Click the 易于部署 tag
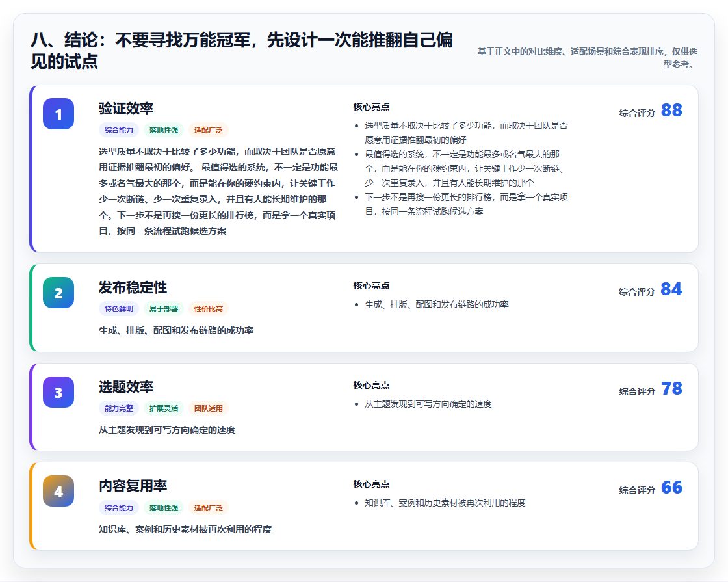 pyautogui.click(x=163, y=309)
